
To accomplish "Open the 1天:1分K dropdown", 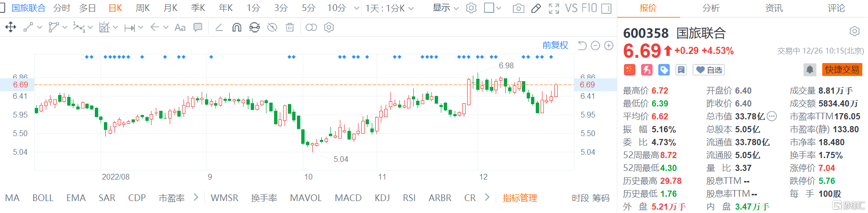I will 390,8.
